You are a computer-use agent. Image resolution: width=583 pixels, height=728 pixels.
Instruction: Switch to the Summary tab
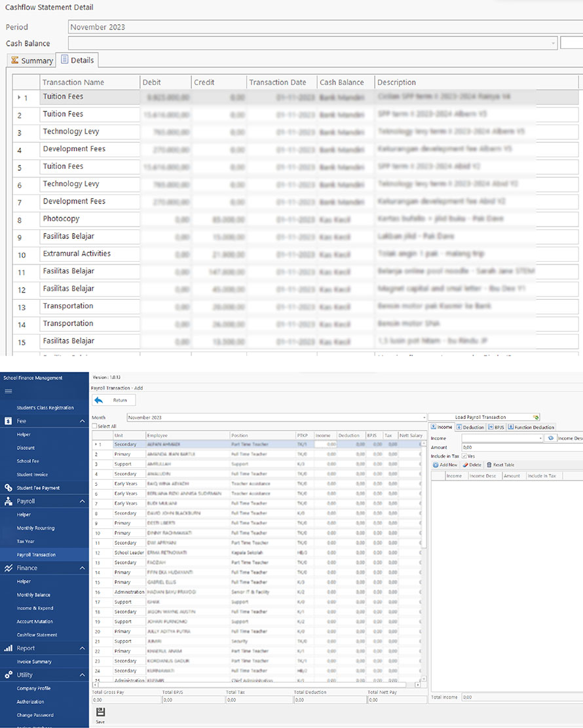click(31, 60)
